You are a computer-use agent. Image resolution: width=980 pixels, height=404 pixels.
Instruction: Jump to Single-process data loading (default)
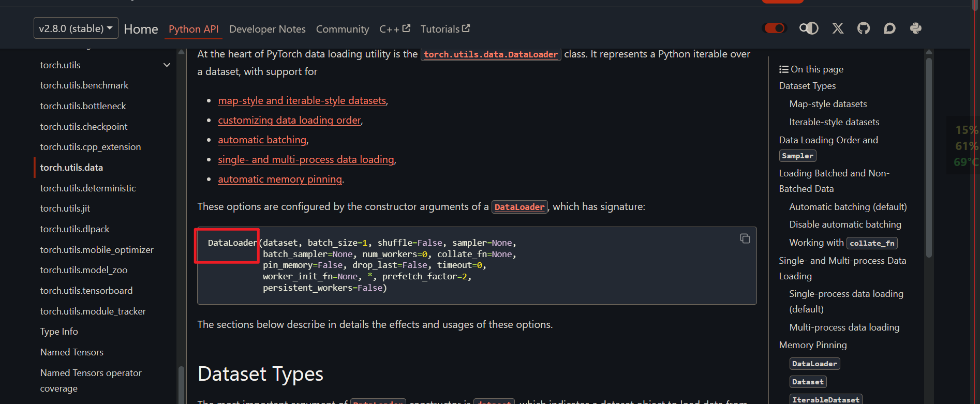click(x=846, y=302)
